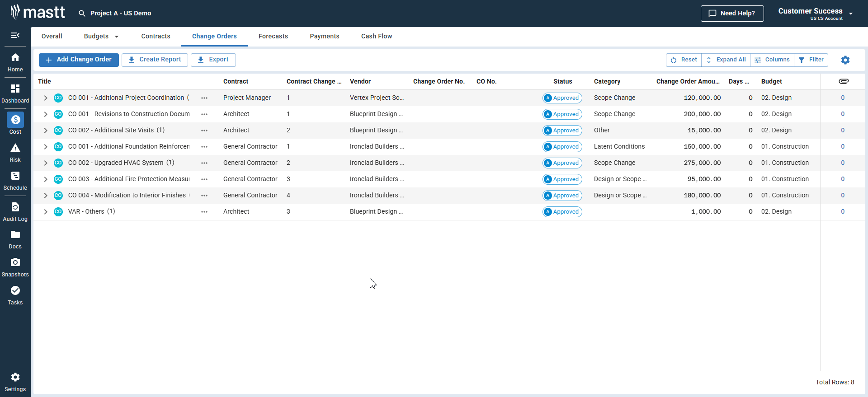Open Snapshots from the sidebar
The width and height of the screenshot is (868, 397).
[15, 267]
